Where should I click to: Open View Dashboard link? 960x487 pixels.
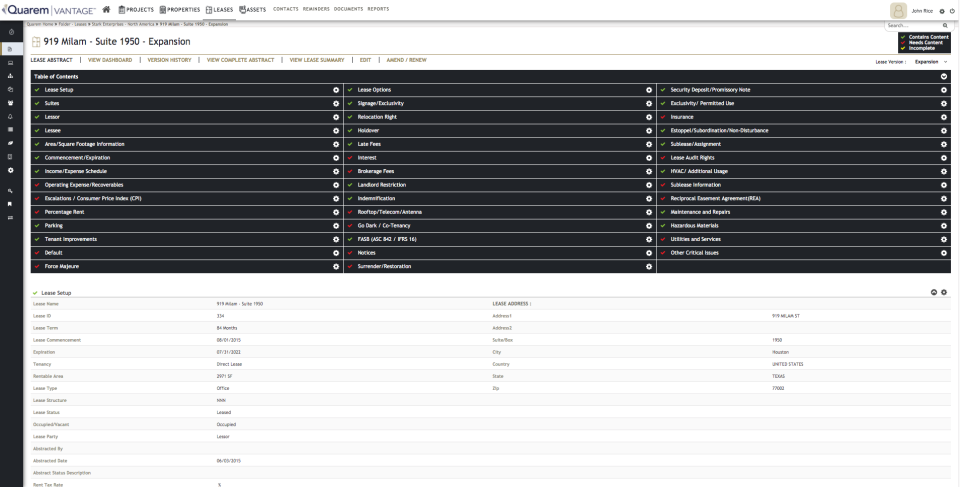point(110,60)
